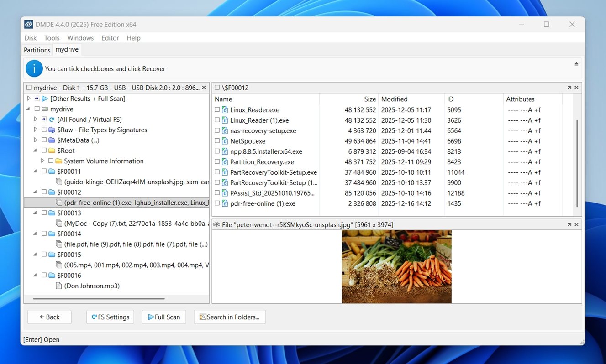Image resolution: width=606 pixels, height=364 pixels.
Task: Expand the System Volume Information folder
Action: click(x=42, y=161)
